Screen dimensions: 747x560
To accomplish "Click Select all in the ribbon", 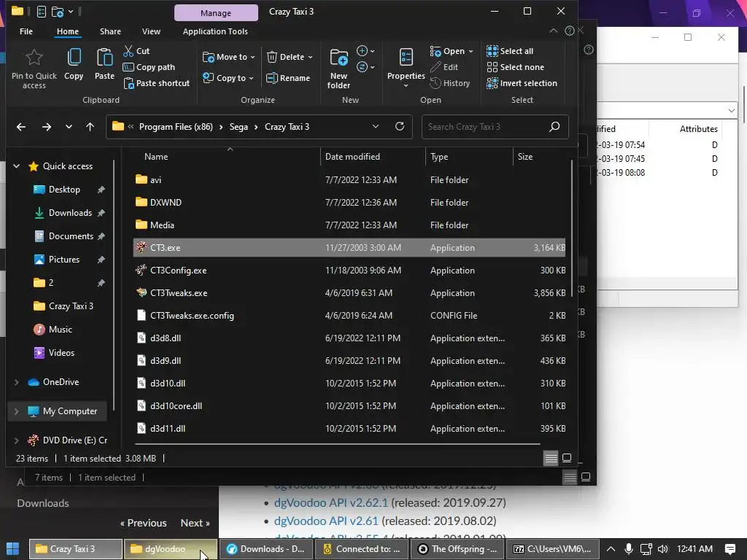I will [x=510, y=51].
